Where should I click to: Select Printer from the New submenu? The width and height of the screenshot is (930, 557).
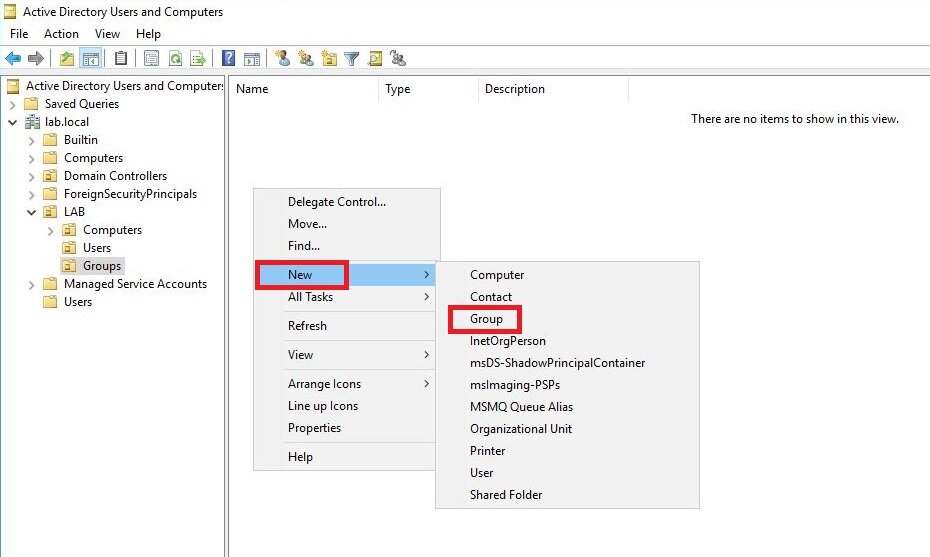pos(567,451)
